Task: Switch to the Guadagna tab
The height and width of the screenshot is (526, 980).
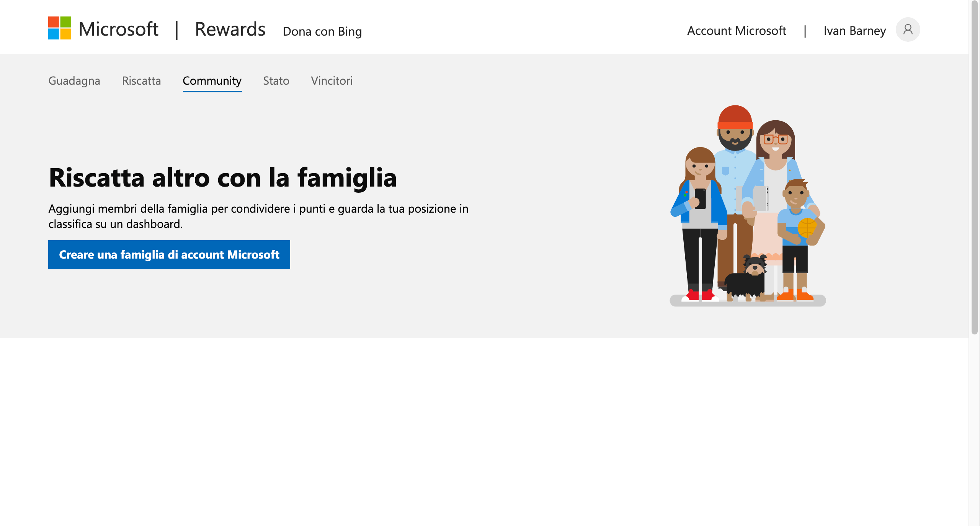Action: [x=74, y=81]
